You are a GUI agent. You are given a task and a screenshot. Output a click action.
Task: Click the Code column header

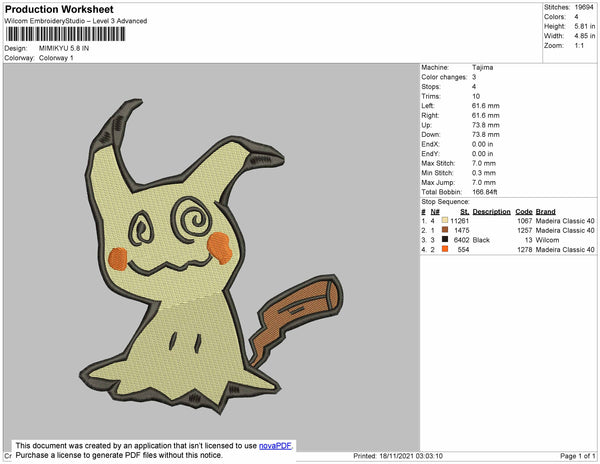click(523, 211)
